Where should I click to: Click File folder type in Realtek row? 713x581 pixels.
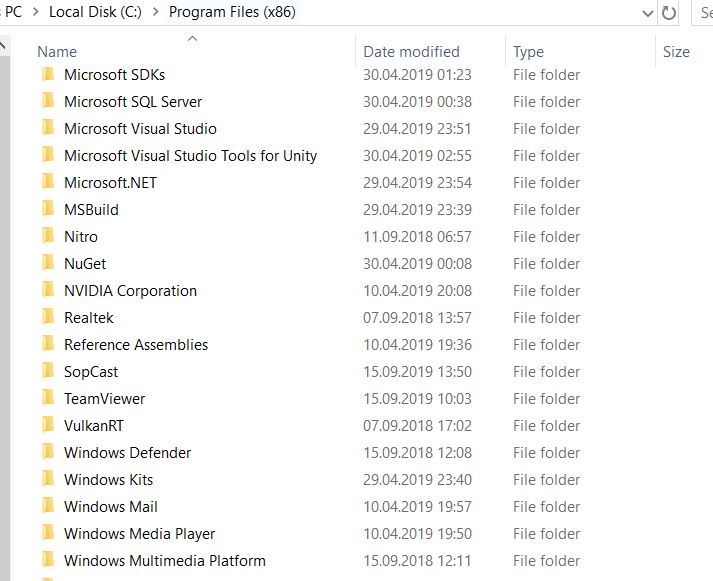click(x=546, y=317)
